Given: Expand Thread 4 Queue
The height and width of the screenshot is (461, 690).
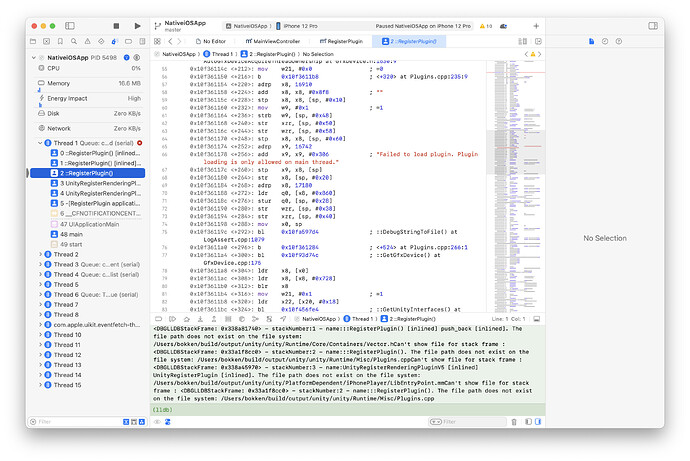Looking at the screenshot, I should coord(40,274).
